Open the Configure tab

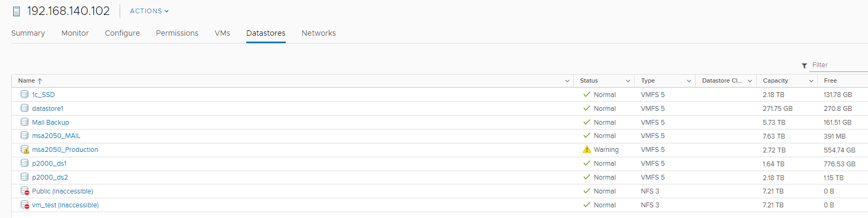click(x=122, y=33)
